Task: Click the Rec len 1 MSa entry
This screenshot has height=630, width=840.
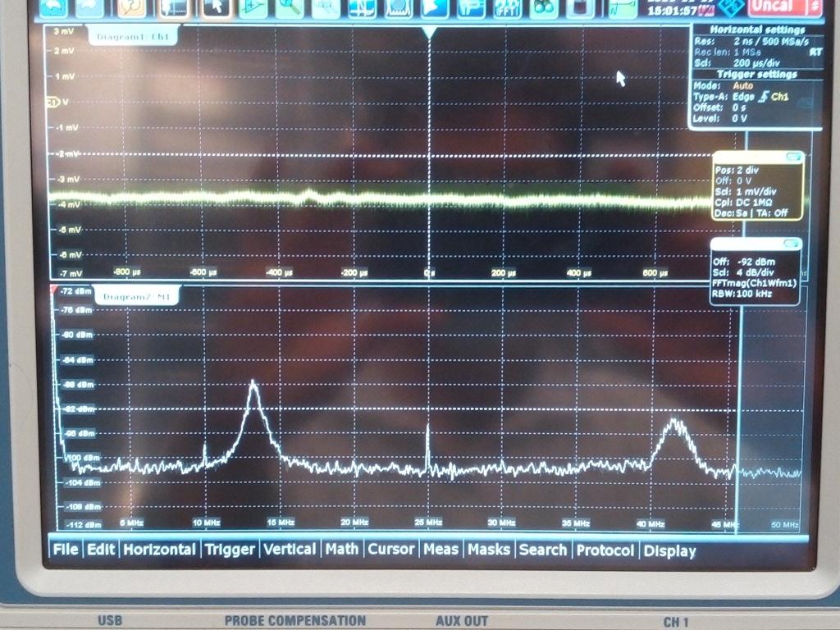Action: [x=727, y=52]
